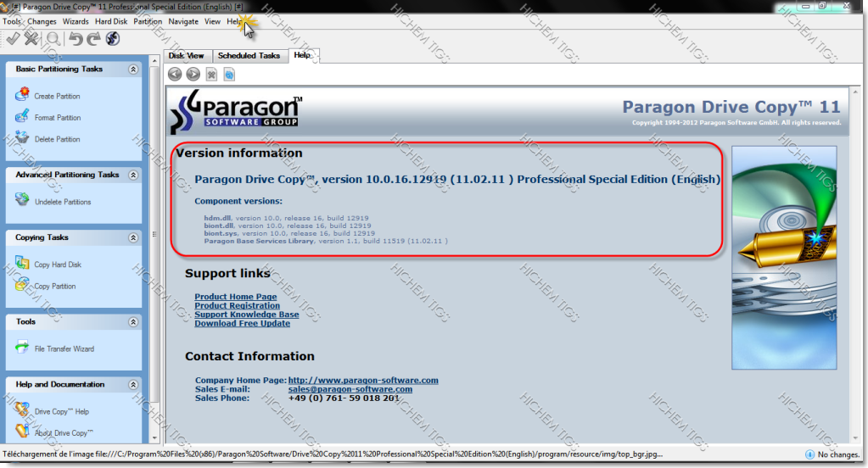The height and width of the screenshot is (468, 868).
Task: Click Format Partition task text
Action: 58,118
